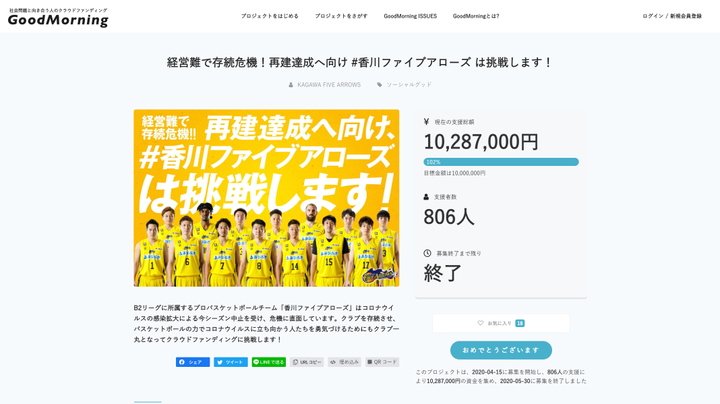The width and height of the screenshot is (720, 404).
Task: Click 新規会員登録 link
Action: [x=686, y=16]
